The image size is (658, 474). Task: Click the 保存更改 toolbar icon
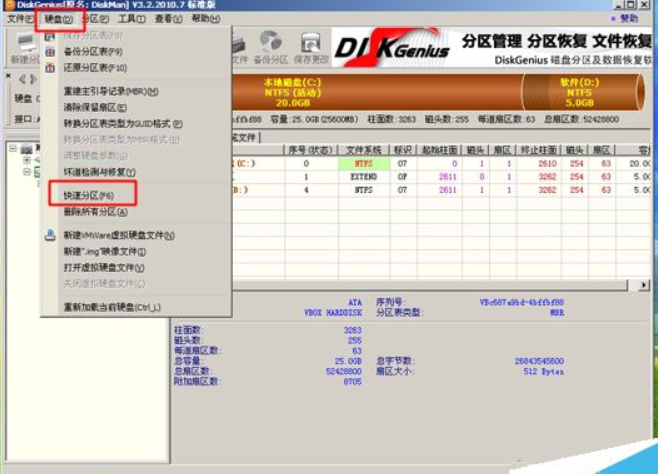312,46
